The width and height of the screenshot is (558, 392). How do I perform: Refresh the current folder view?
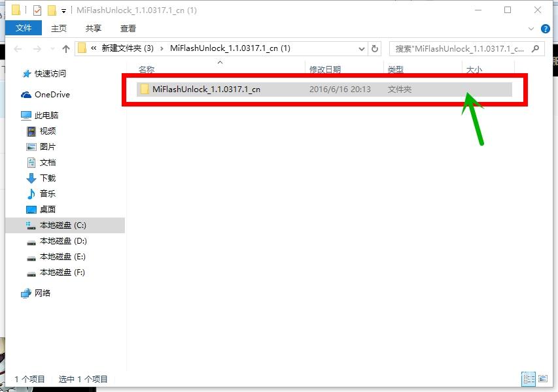(375, 48)
